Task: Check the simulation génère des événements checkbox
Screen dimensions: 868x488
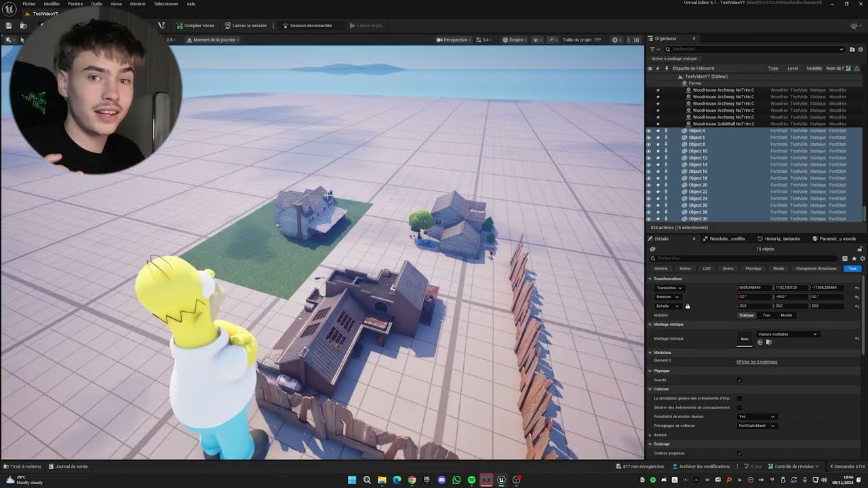Action: (x=739, y=399)
